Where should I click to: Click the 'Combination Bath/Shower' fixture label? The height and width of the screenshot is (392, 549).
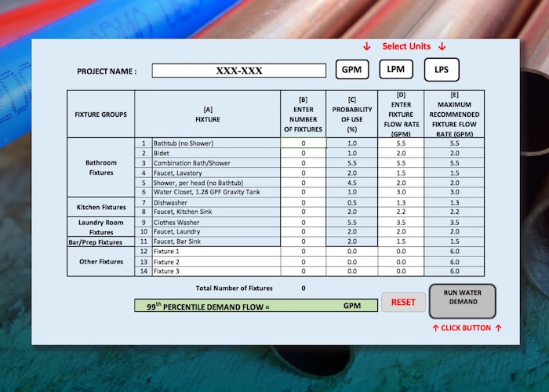tap(192, 163)
